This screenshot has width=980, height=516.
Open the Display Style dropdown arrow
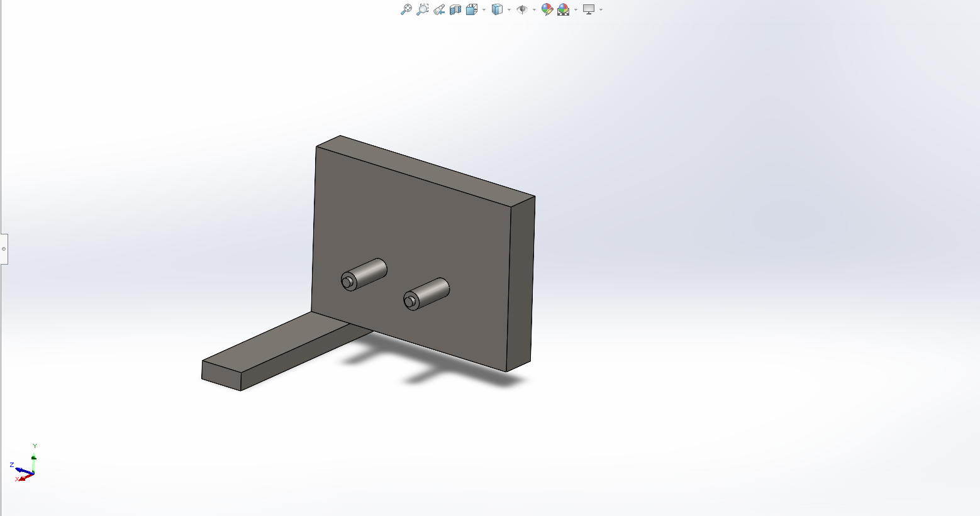point(509,10)
